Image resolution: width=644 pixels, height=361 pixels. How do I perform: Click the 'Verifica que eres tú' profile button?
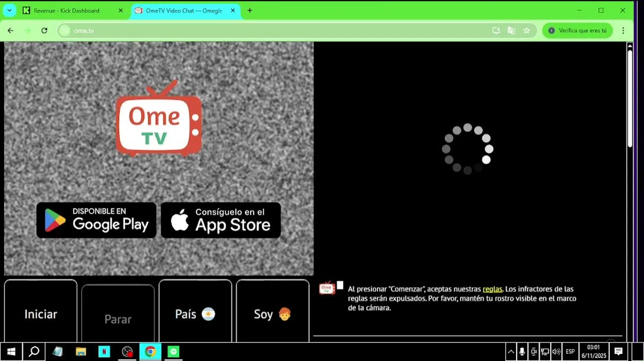[577, 31]
